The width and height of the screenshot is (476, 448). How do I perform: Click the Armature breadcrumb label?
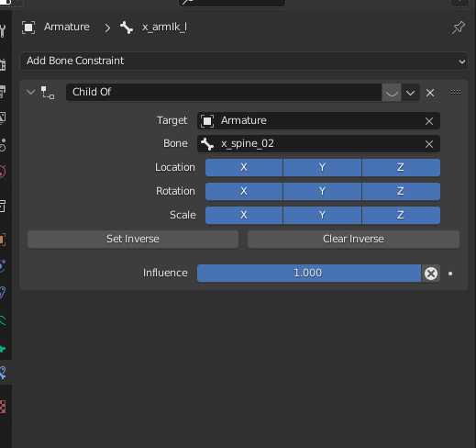[67, 27]
